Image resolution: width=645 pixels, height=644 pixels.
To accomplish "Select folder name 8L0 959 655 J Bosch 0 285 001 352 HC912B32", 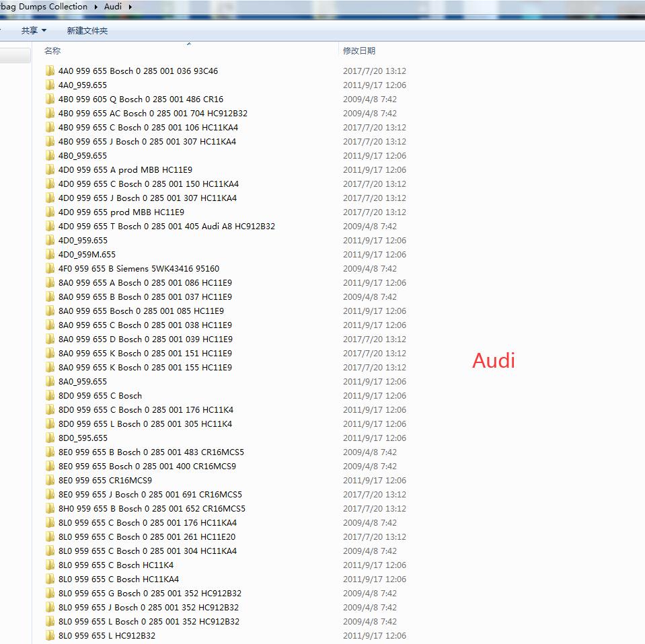I will pyautogui.click(x=149, y=608).
